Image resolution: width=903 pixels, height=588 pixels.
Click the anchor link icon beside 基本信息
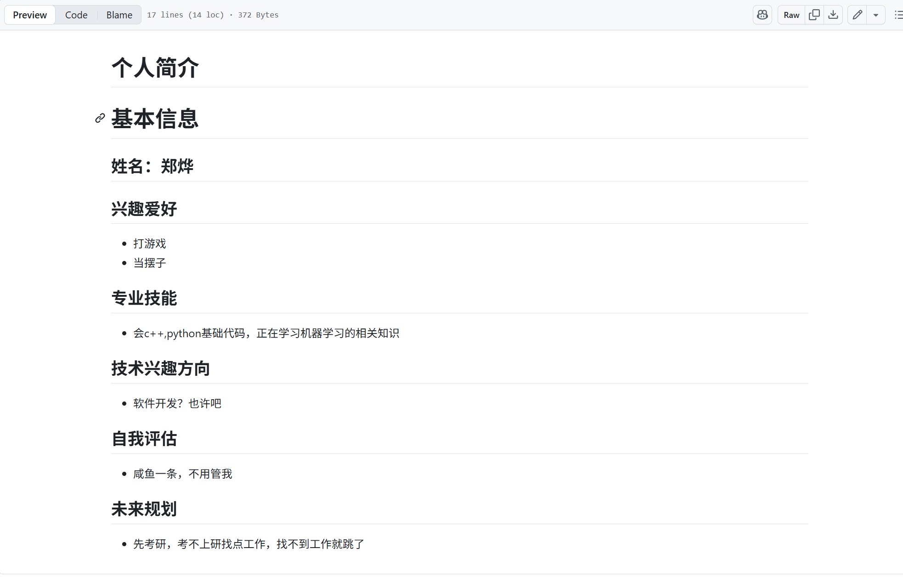100,119
